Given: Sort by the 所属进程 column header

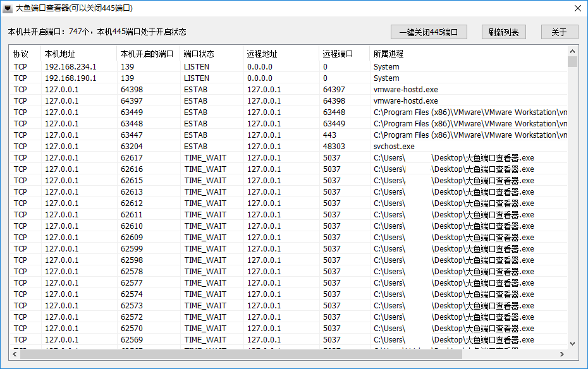Looking at the screenshot, I should pos(388,54).
